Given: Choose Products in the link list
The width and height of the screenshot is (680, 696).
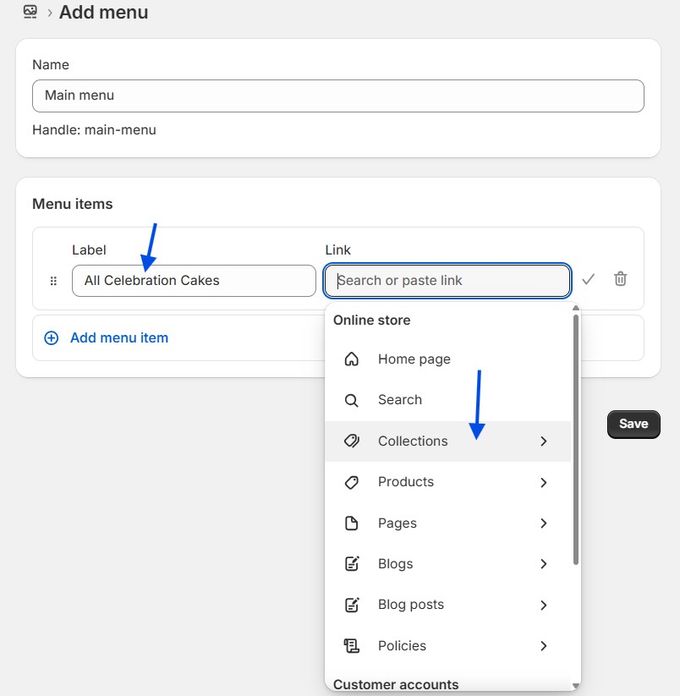Looking at the screenshot, I should 448,482.
